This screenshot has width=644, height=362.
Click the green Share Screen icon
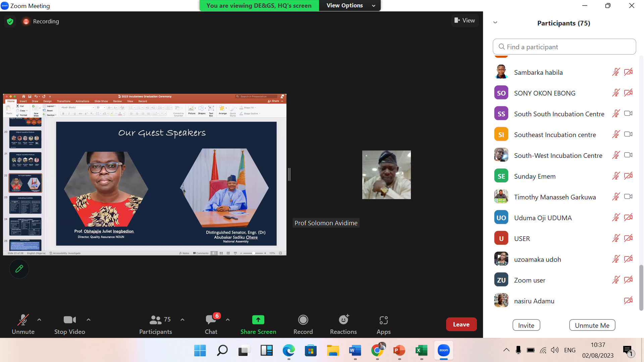click(258, 320)
